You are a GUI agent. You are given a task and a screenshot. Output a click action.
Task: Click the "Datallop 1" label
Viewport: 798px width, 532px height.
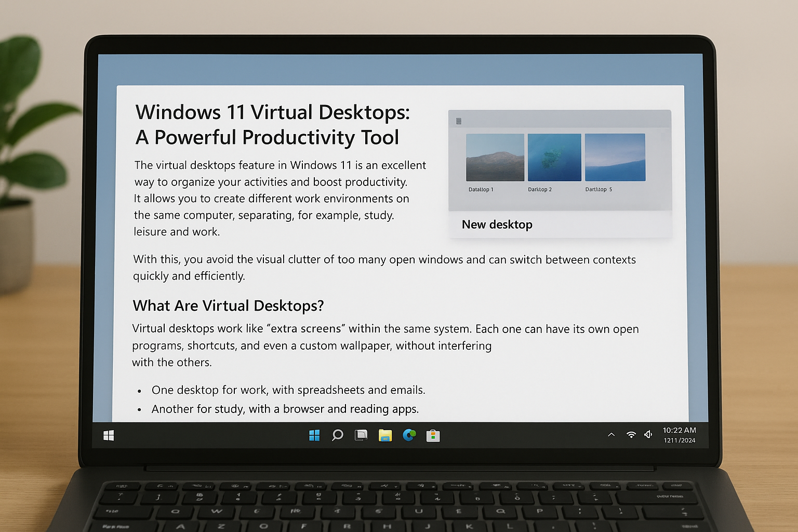pos(481,190)
